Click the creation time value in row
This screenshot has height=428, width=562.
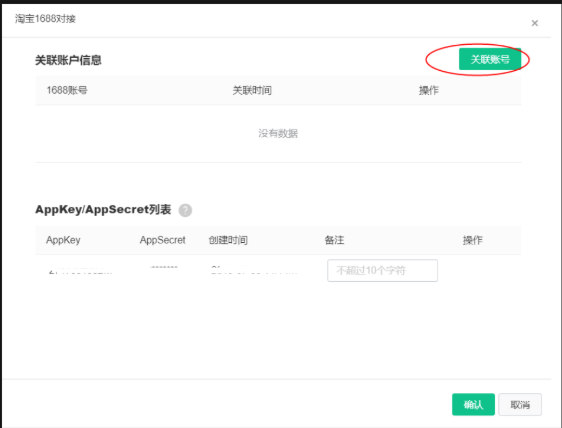pyautogui.click(x=254, y=270)
